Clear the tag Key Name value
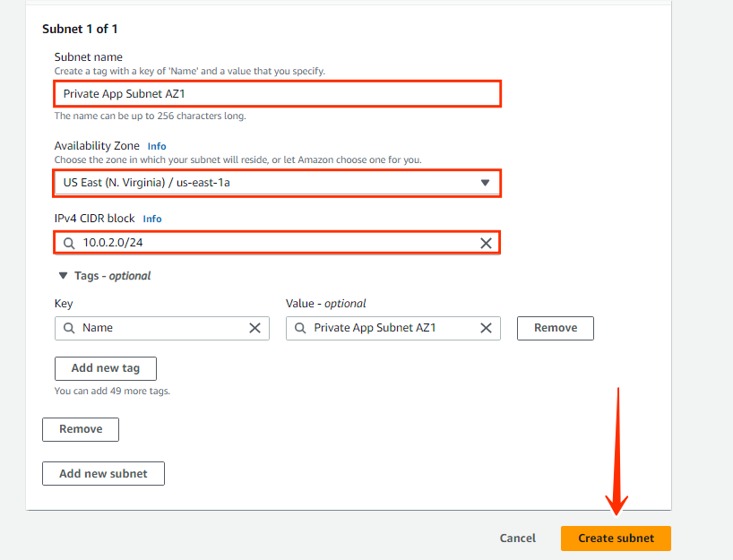 coord(254,328)
